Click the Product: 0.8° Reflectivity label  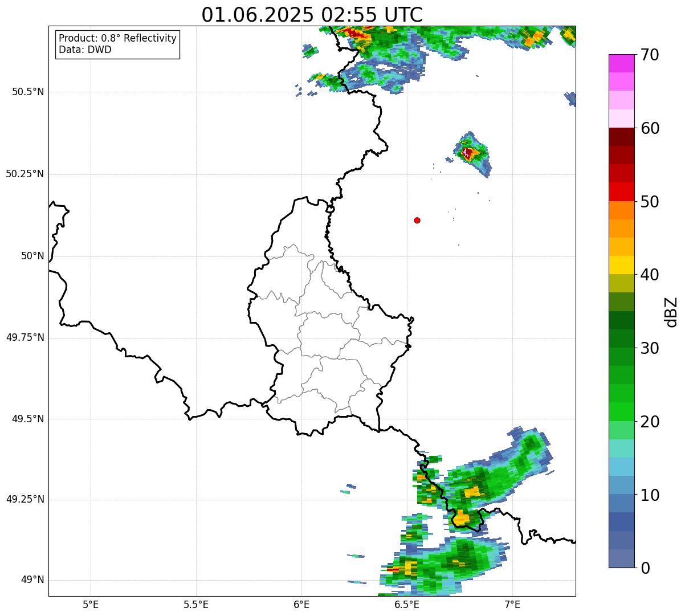tap(117, 38)
